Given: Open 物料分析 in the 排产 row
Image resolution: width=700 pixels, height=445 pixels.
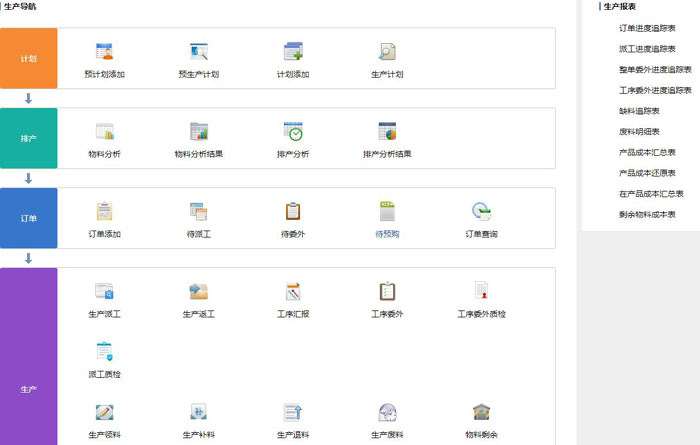Looking at the screenshot, I should pyautogui.click(x=104, y=132).
